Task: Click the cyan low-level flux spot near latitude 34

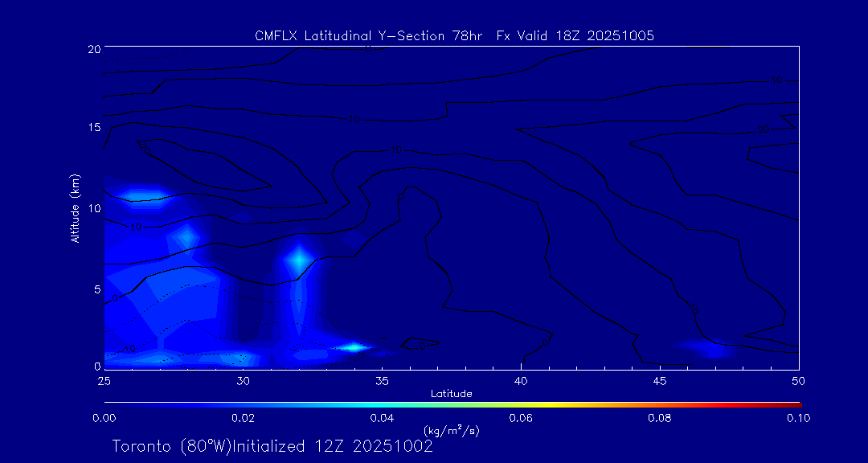Action: click(x=354, y=347)
